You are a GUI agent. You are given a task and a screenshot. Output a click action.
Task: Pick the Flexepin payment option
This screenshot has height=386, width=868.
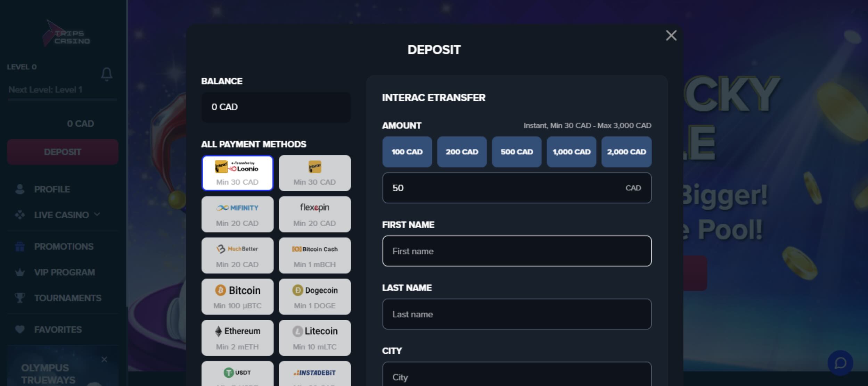pyautogui.click(x=314, y=214)
